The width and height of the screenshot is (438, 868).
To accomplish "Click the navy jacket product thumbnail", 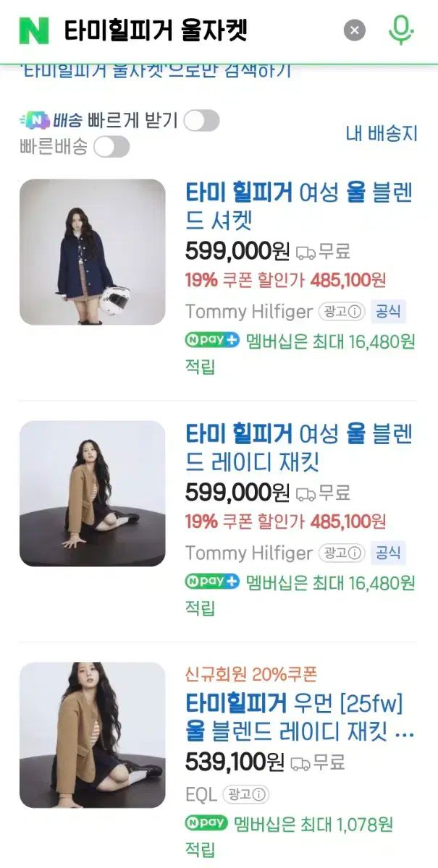I will (x=92, y=252).
